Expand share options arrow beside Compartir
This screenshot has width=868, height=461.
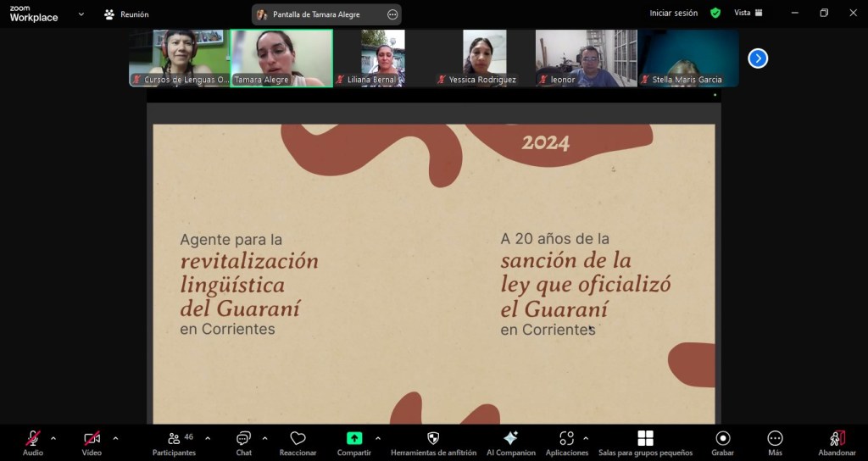377,438
